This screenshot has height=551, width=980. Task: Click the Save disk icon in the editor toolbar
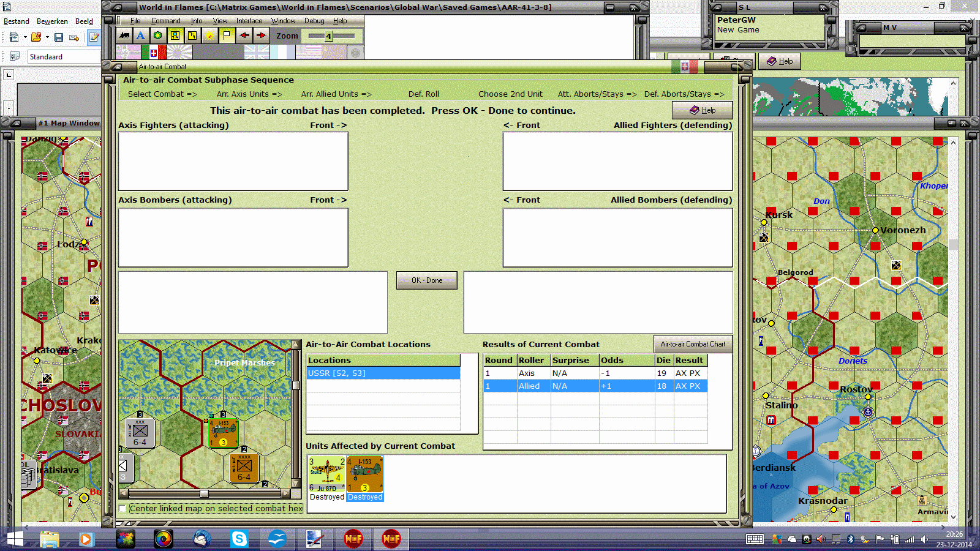tap(59, 37)
